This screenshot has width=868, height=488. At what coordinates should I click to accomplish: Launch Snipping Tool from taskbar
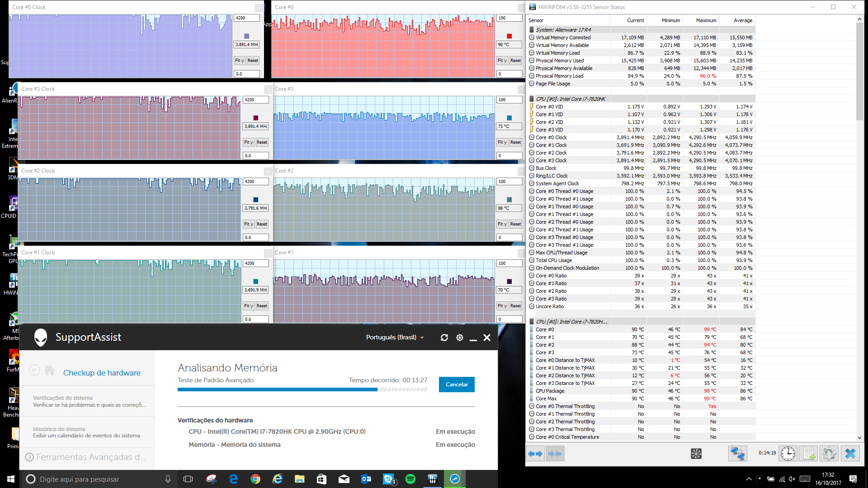coord(211,479)
